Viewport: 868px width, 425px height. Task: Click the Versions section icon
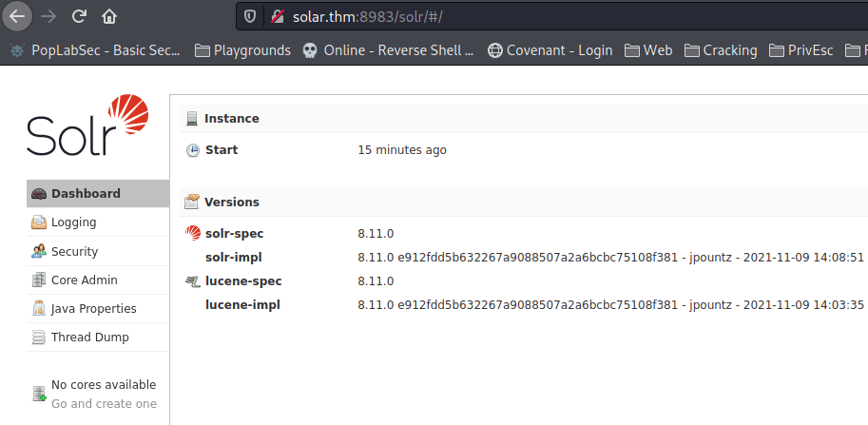[191, 202]
